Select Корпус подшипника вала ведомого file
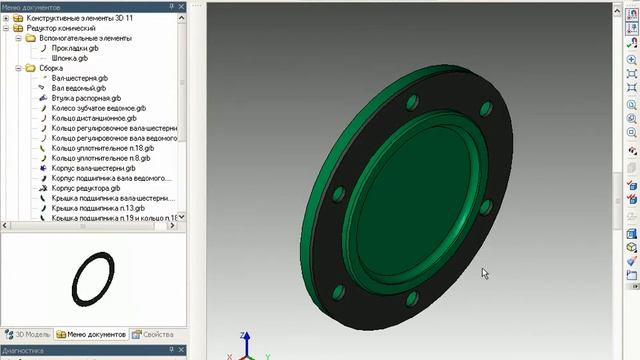640x360 pixels. pos(111,178)
